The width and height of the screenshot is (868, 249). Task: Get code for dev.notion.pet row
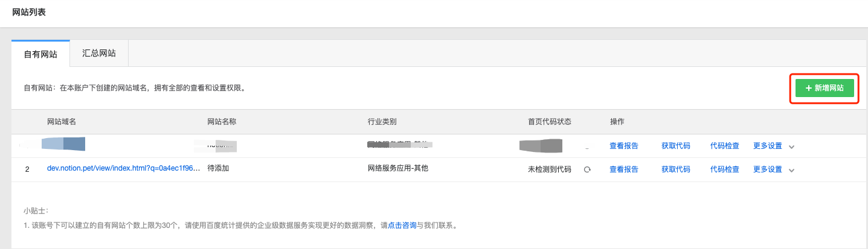(676, 169)
